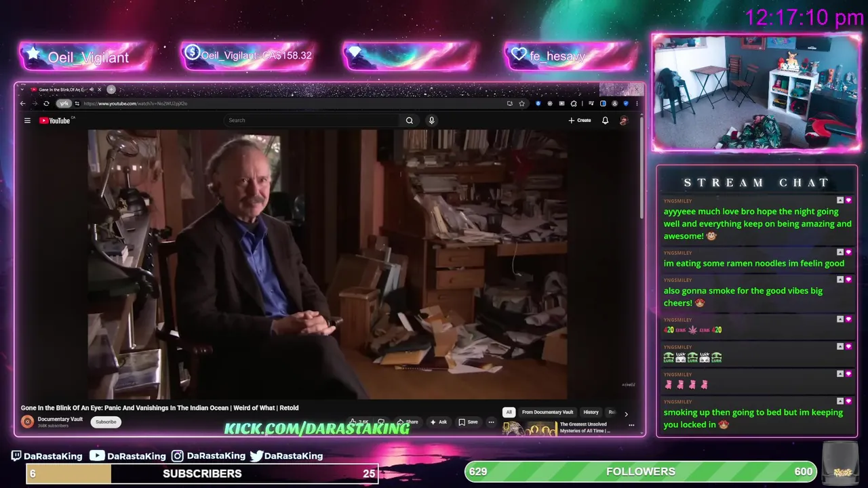Click the webcam feed thumbnail
Viewport: 868px width, 488px height.
(x=756, y=93)
